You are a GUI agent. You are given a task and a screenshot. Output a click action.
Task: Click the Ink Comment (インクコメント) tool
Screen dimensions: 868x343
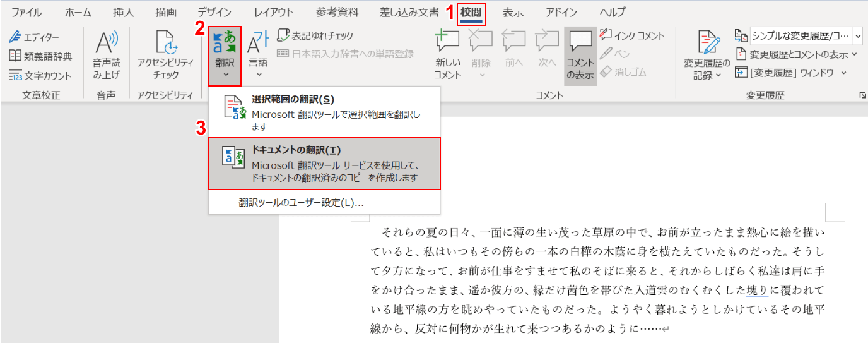click(x=632, y=36)
